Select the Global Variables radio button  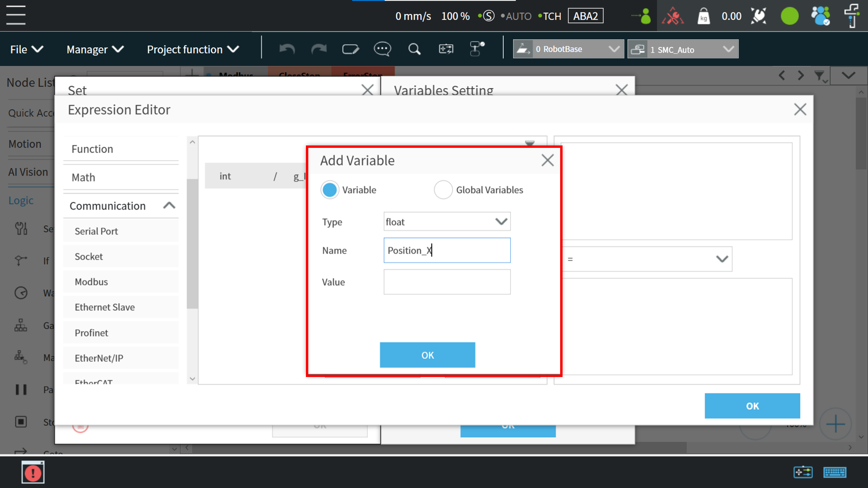(443, 190)
